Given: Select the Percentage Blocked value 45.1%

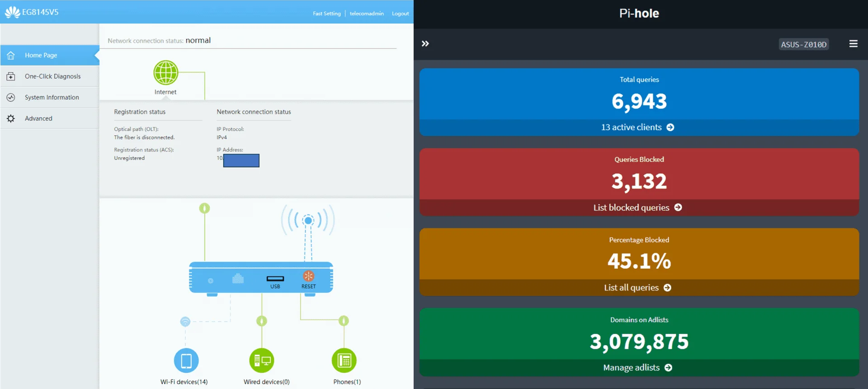Looking at the screenshot, I should (639, 261).
